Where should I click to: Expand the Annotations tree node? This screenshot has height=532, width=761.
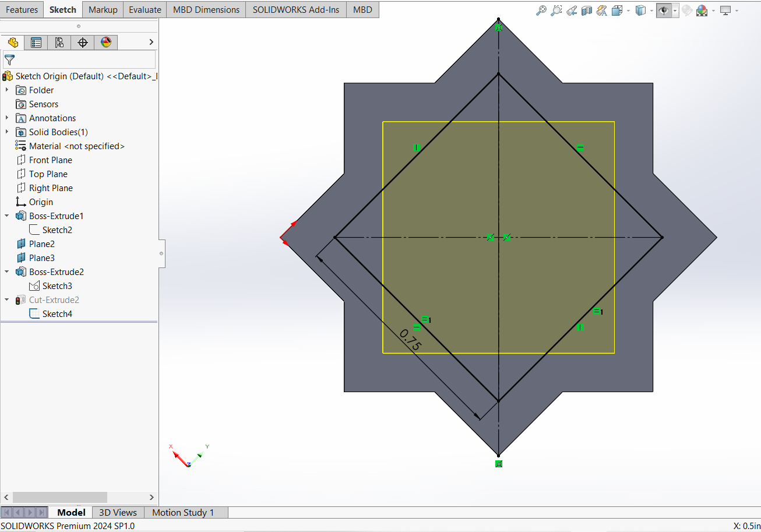(x=7, y=118)
